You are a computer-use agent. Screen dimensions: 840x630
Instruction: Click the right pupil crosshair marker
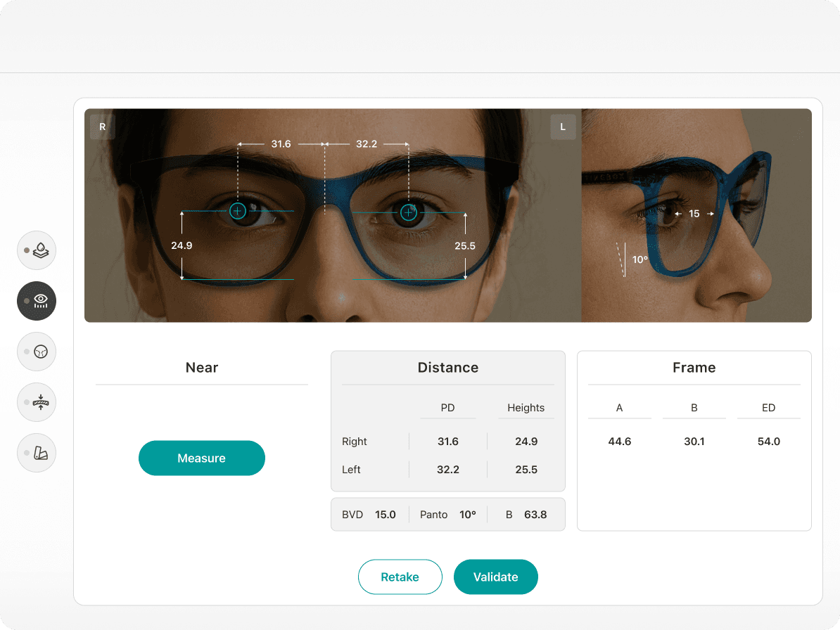point(238,211)
